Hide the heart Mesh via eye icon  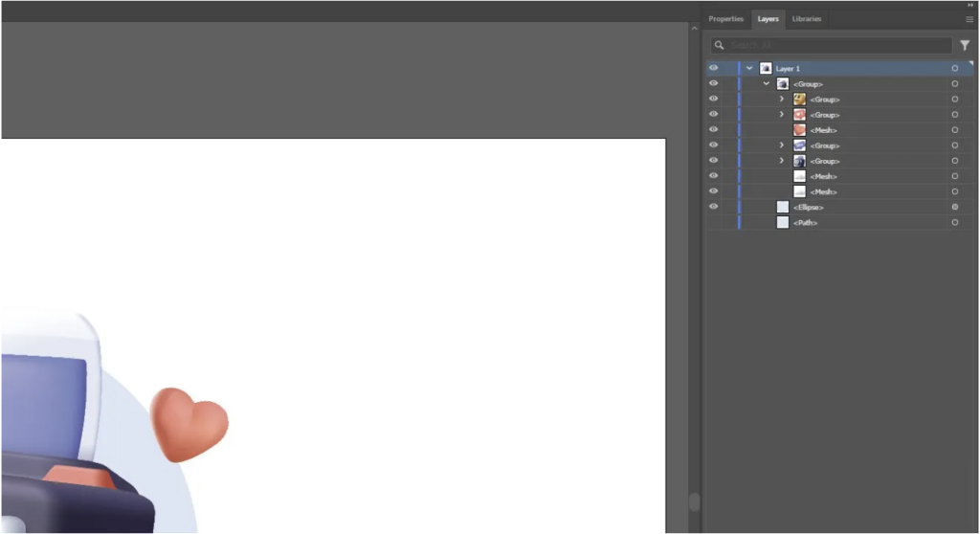tap(713, 129)
